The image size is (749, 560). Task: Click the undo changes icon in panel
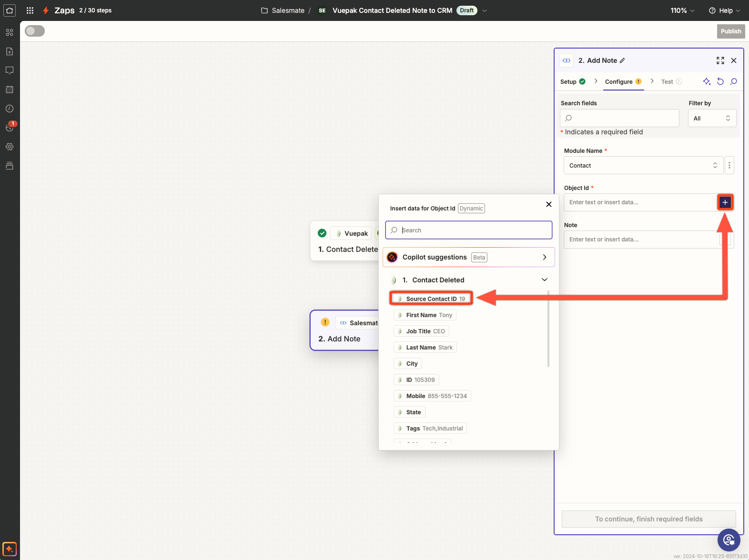click(x=720, y=81)
